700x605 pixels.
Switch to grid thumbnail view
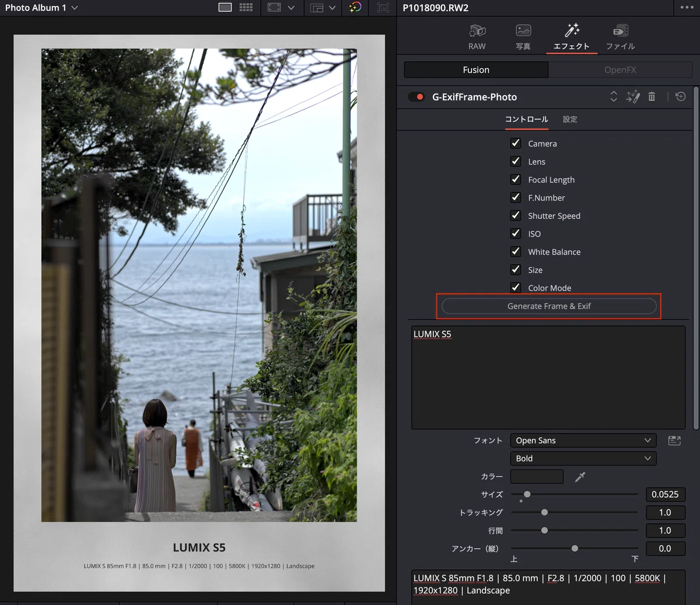pyautogui.click(x=246, y=8)
